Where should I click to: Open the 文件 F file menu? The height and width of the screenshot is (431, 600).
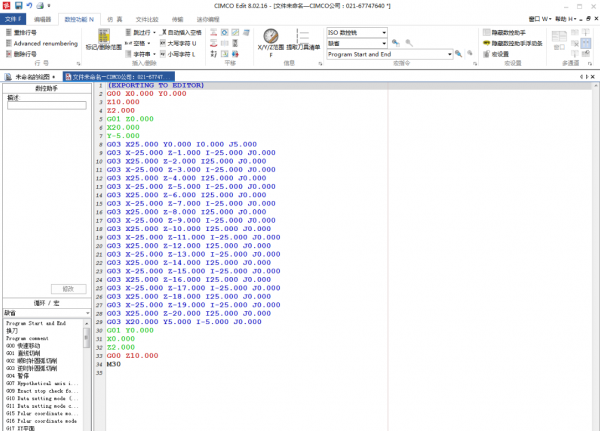tap(13, 19)
